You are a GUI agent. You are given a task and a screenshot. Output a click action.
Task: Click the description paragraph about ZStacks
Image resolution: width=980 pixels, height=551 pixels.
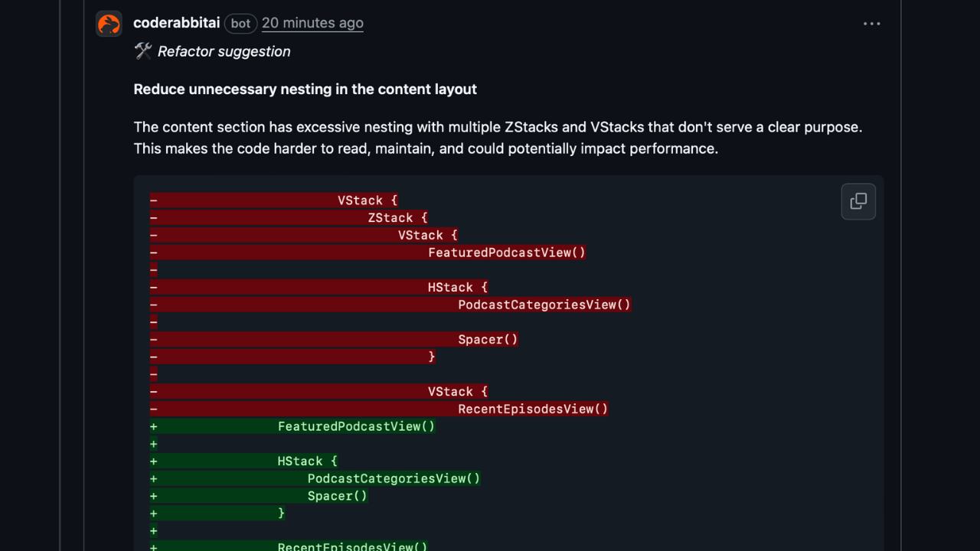(498, 138)
